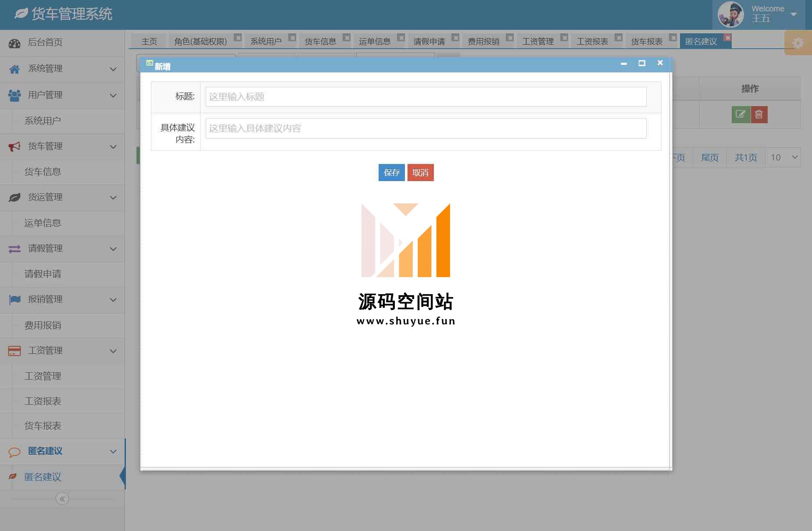Click the 取消 button
The width and height of the screenshot is (812, 531).
pyautogui.click(x=420, y=173)
